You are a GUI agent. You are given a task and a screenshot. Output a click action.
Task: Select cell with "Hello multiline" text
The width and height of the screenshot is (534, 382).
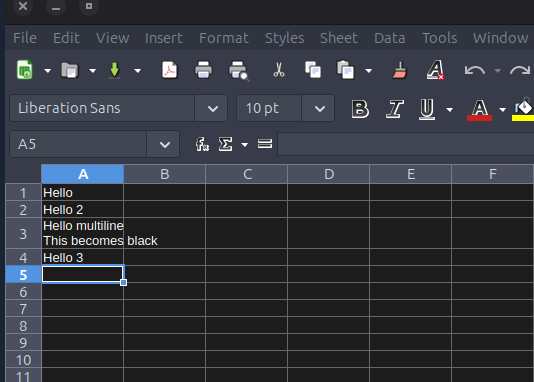pos(82,233)
